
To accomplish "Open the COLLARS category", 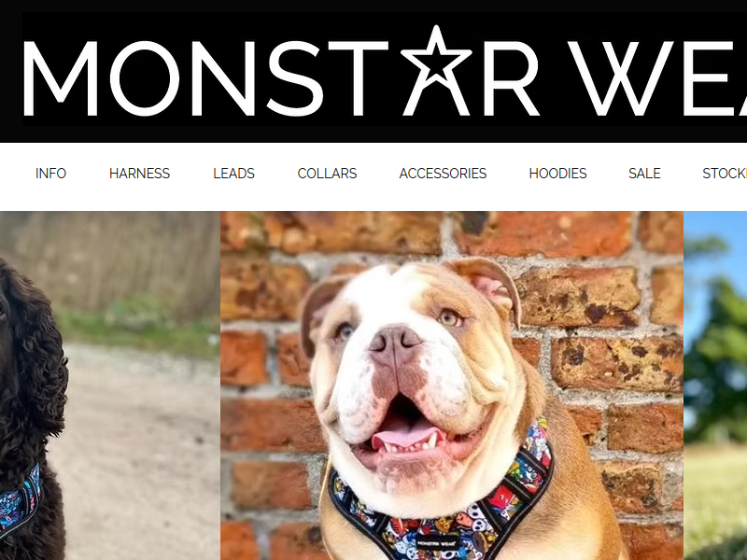I will 327,174.
